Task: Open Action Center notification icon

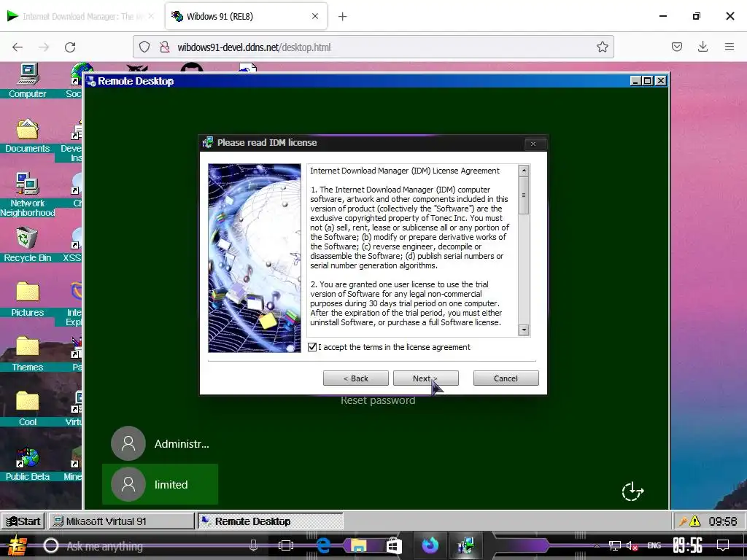Action: pyautogui.click(x=723, y=545)
